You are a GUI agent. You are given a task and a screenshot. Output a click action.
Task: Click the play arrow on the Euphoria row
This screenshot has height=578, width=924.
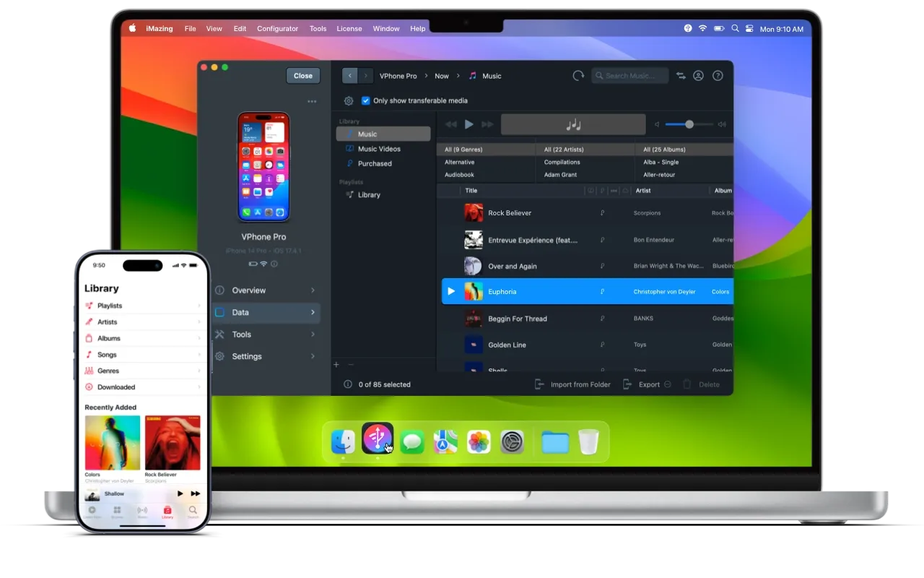point(451,291)
